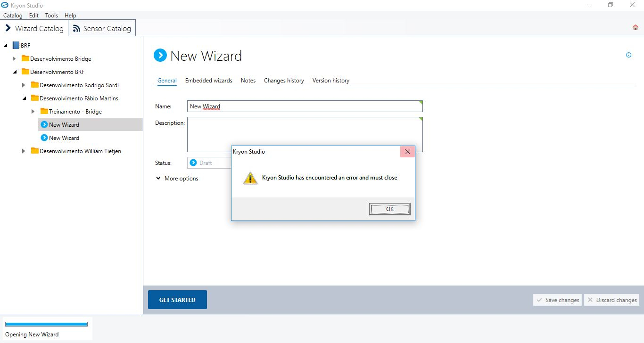Click Treinamento - Bridge folder icon
This screenshot has width=644, height=343.
[x=44, y=111]
